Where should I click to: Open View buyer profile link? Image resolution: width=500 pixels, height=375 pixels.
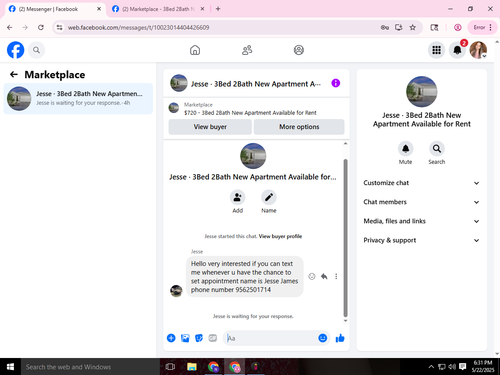(x=280, y=236)
